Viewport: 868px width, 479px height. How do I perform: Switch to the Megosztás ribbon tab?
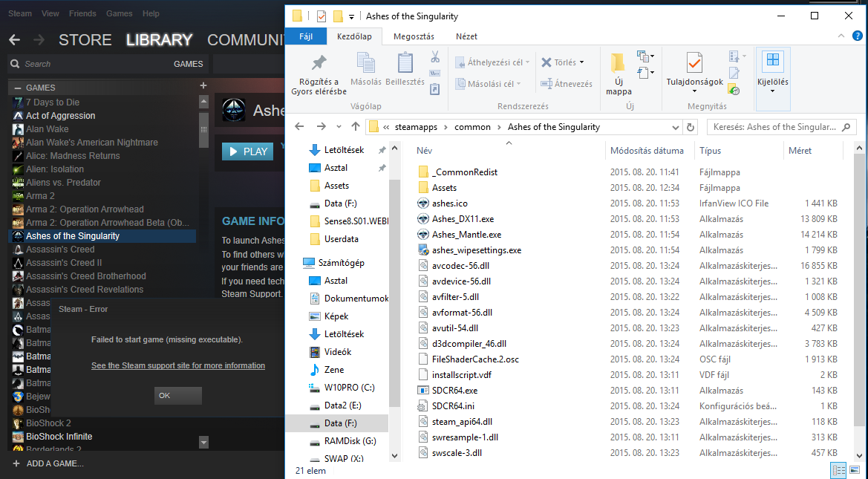(414, 36)
